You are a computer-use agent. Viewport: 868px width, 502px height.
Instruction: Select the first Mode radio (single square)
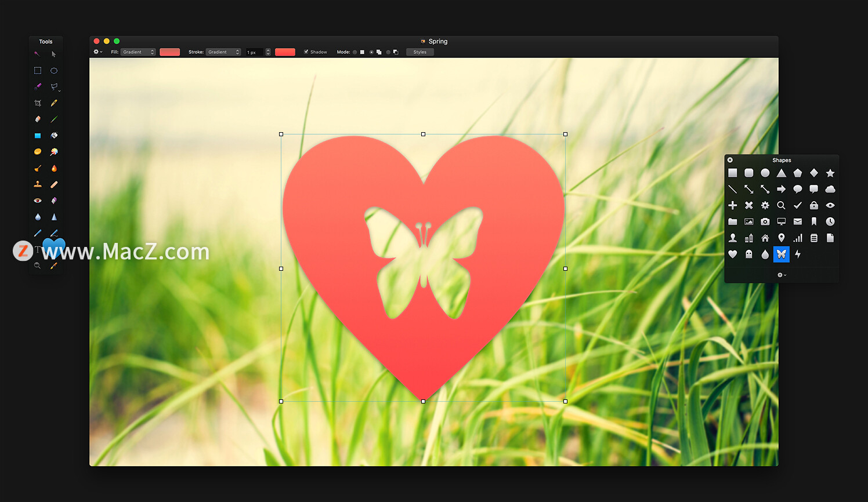tap(355, 52)
